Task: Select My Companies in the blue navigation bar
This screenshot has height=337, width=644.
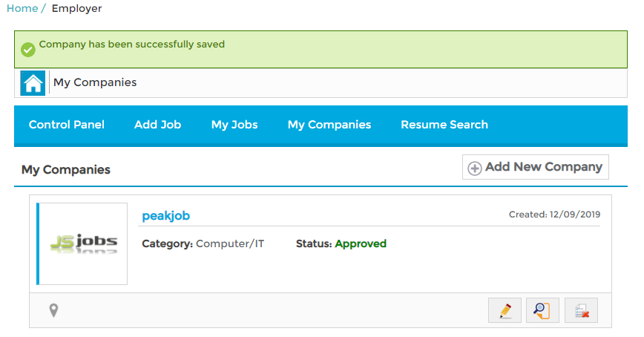Action: click(329, 125)
